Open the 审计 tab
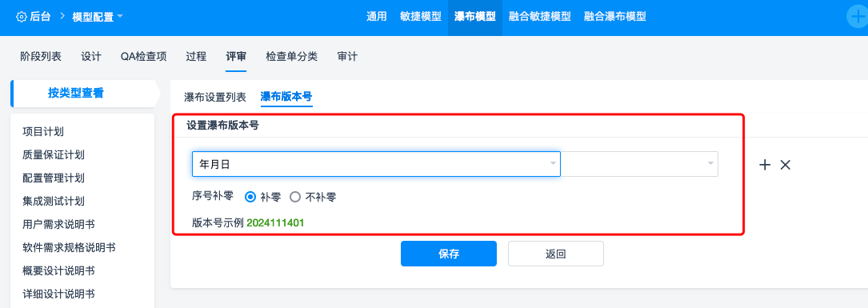Image resolution: width=868 pixels, height=308 pixels. click(x=347, y=56)
